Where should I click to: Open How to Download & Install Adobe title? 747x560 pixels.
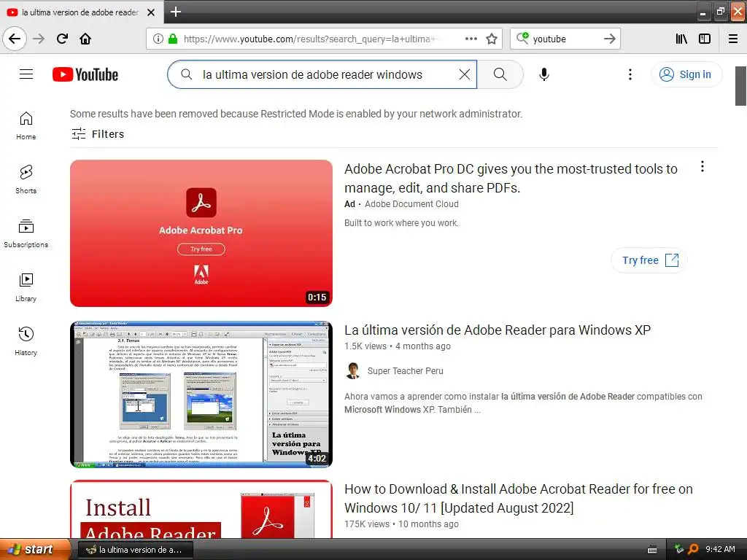pos(519,498)
